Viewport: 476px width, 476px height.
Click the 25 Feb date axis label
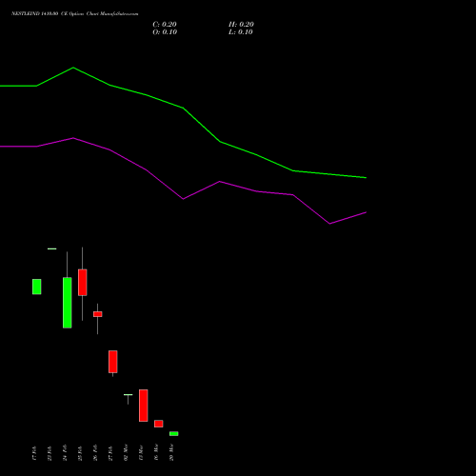(80, 453)
